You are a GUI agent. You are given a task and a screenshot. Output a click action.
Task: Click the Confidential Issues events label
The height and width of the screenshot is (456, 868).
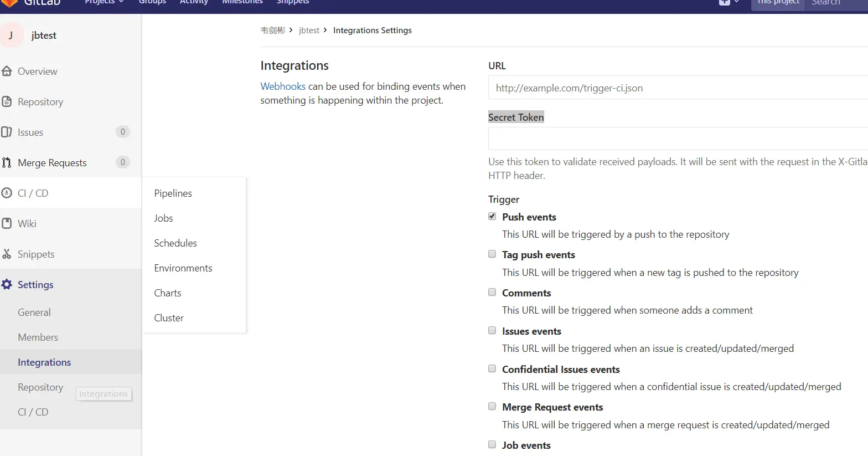tap(561, 370)
